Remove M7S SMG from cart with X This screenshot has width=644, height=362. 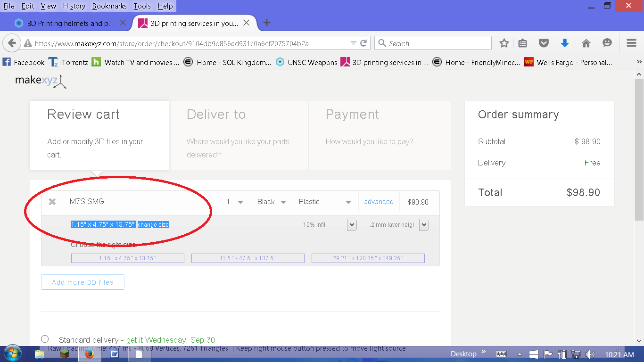[x=52, y=202]
